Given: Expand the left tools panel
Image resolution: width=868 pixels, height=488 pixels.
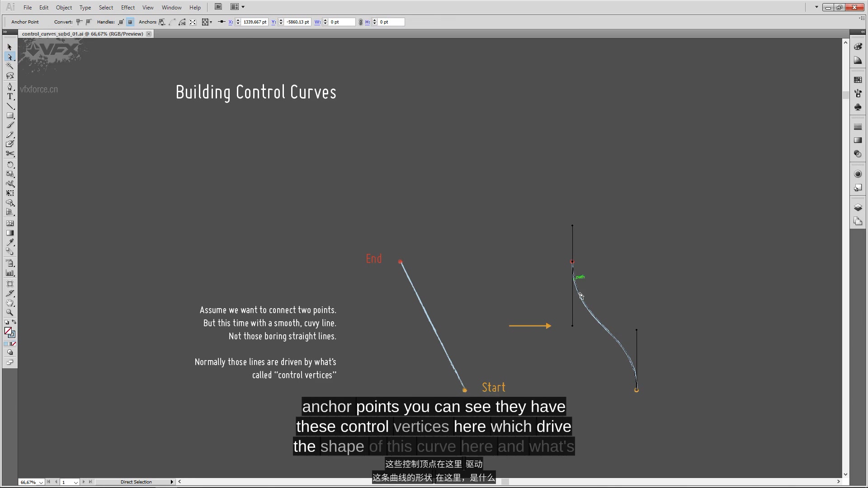Looking at the screenshot, I should pos(5,32).
